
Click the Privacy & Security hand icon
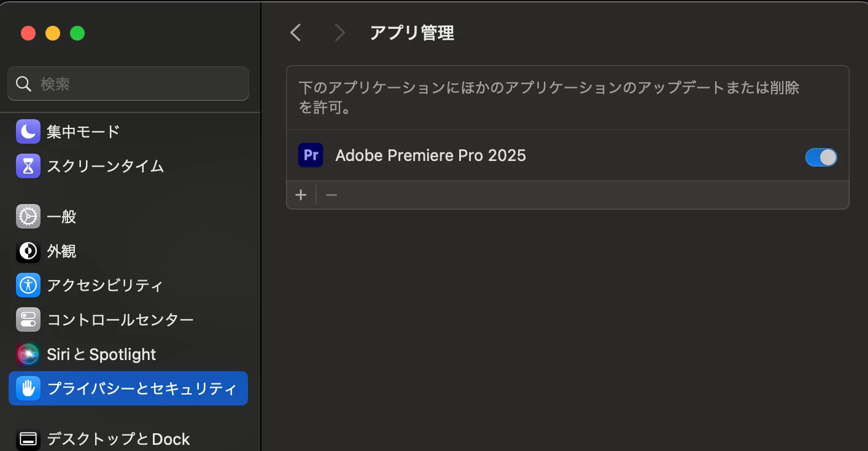pyautogui.click(x=28, y=388)
